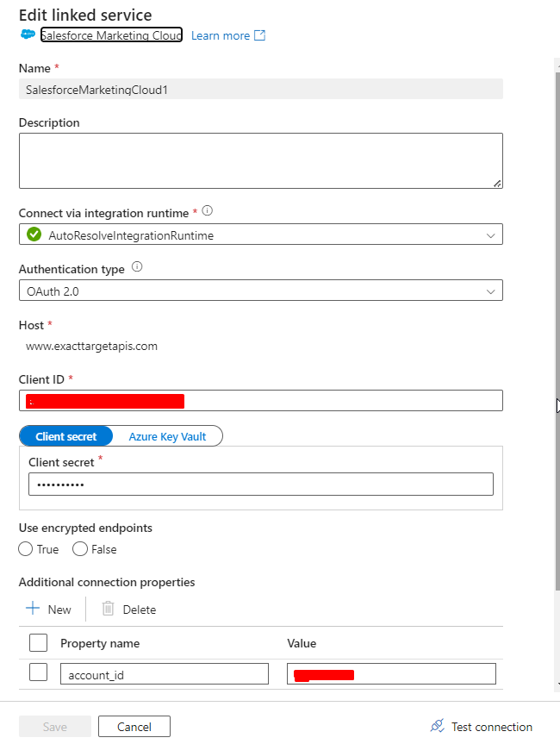Screen dimensions: 560x744
Task: Select the True encrypted endpoints radio button
Action: (27, 549)
